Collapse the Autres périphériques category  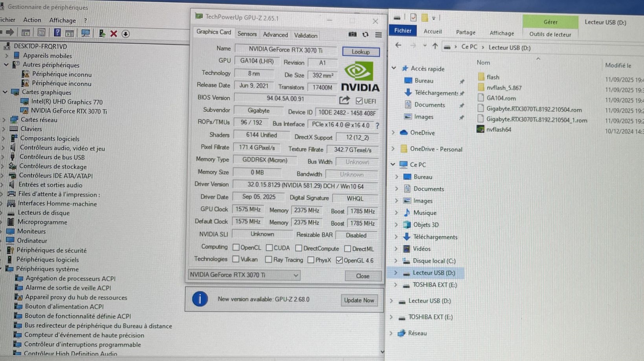tap(6, 64)
